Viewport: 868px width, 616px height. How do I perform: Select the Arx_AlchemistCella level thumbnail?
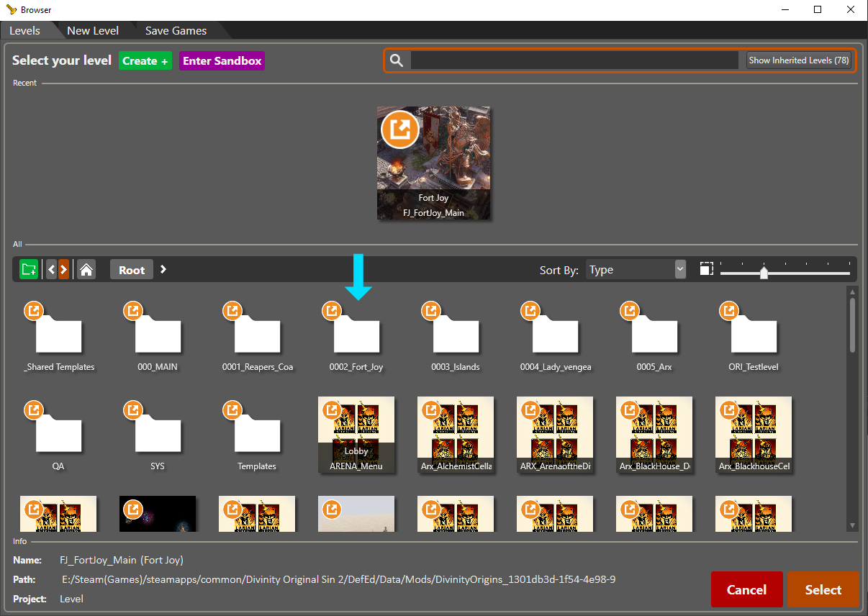pyautogui.click(x=456, y=435)
